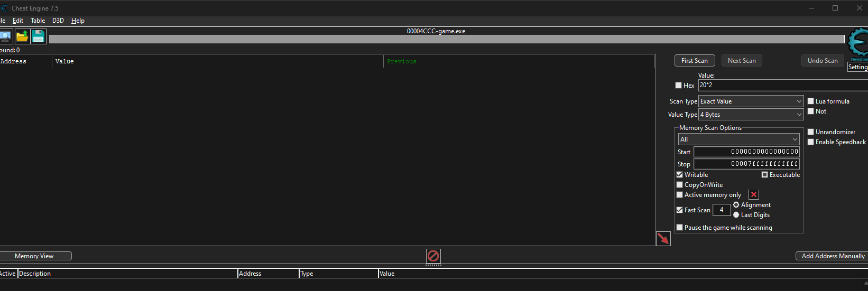Click the red X beside Active memory only

(754, 195)
